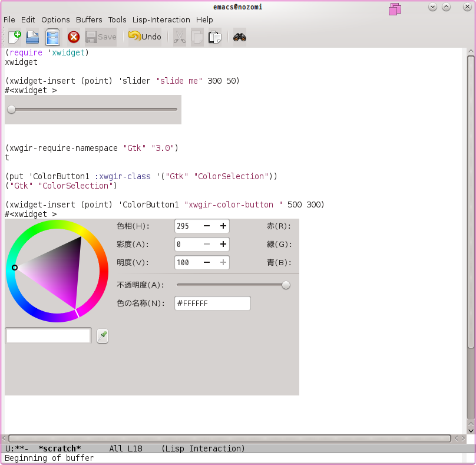Viewport: 476px width, 465px height.
Task: Open the Edit menu
Action: point(28,19)
